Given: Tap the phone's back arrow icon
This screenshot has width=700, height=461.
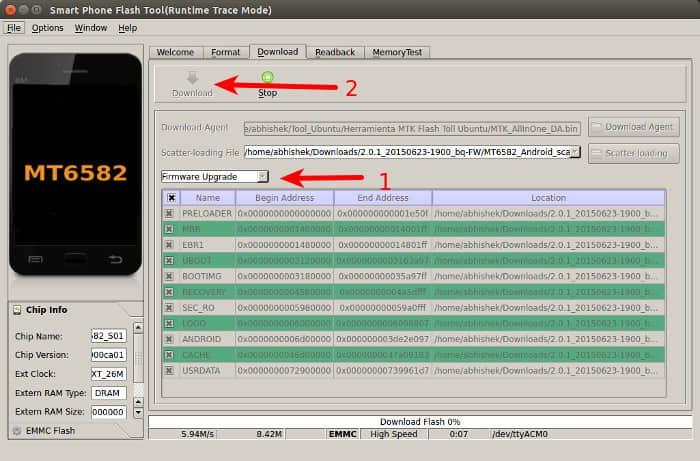Looking at the screenshot, I should pyautogui.click(x=115, y=262).
